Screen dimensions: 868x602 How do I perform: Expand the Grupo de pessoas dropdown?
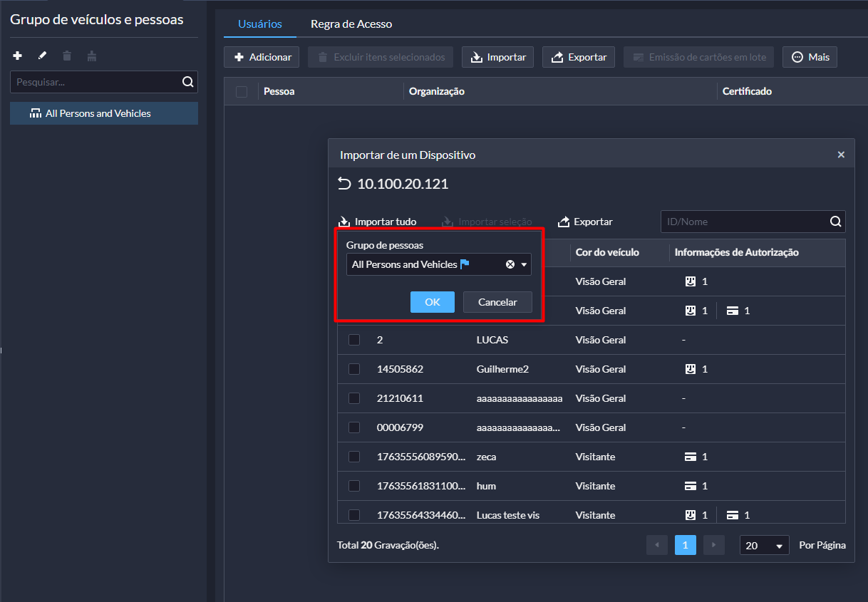[x=525, y=264]
